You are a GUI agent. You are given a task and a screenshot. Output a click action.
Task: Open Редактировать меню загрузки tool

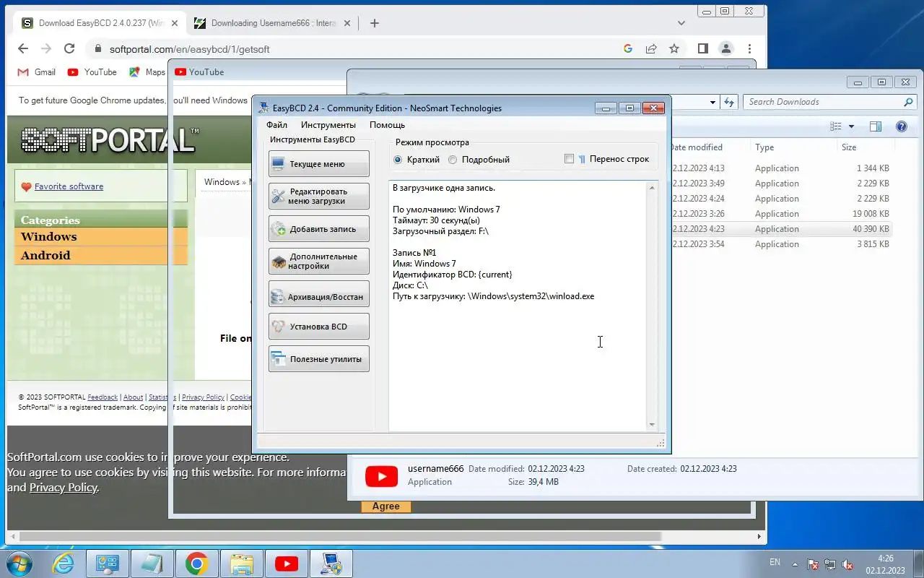pyautogui.click(x=318, y=197)
